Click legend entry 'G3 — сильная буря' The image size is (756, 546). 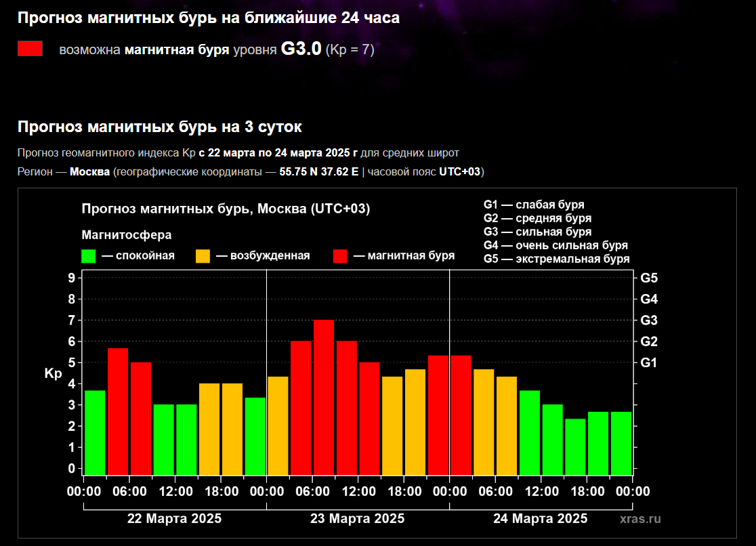click(538, 232)
